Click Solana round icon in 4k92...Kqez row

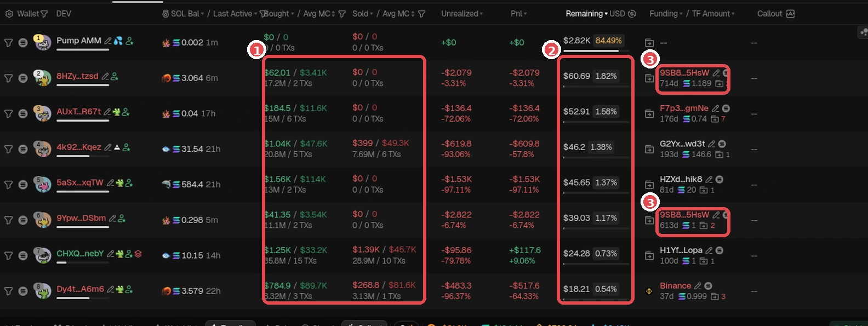(x=22, y=149)
